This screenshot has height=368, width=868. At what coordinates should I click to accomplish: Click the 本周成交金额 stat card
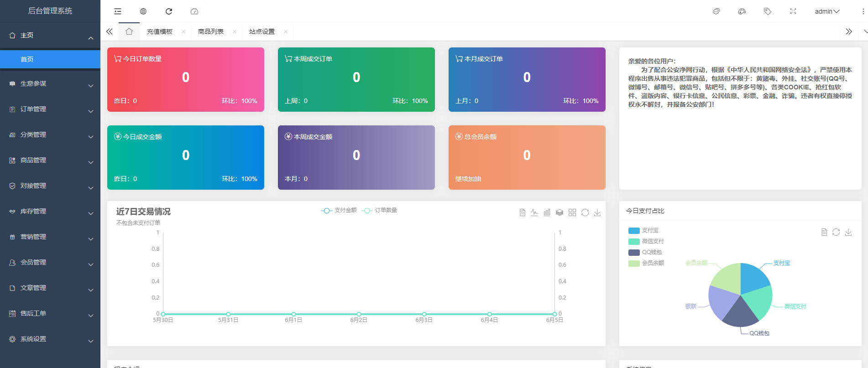coord(356,157)
